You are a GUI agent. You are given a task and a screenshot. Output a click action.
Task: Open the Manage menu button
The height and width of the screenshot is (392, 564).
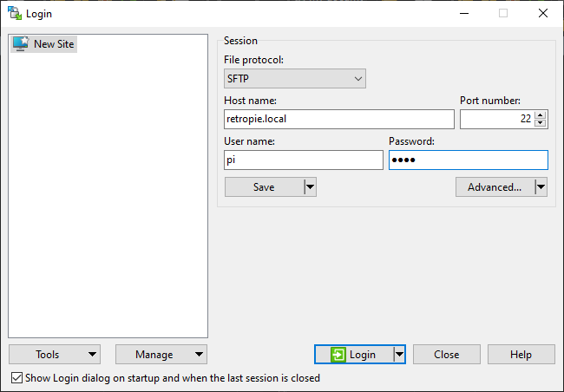tap(161, 354)
